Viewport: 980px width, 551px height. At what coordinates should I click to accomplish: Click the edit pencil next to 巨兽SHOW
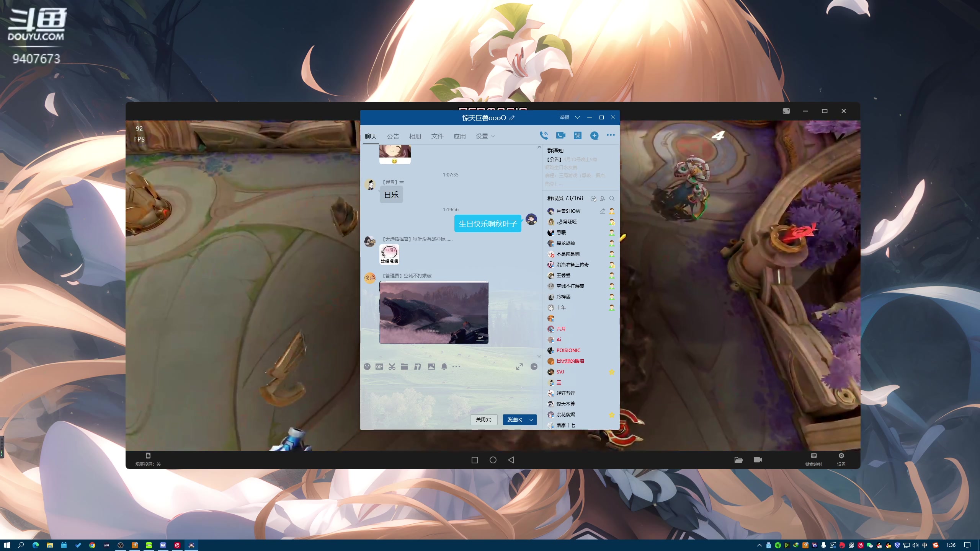pyautogui.click(x=602, y=211)
